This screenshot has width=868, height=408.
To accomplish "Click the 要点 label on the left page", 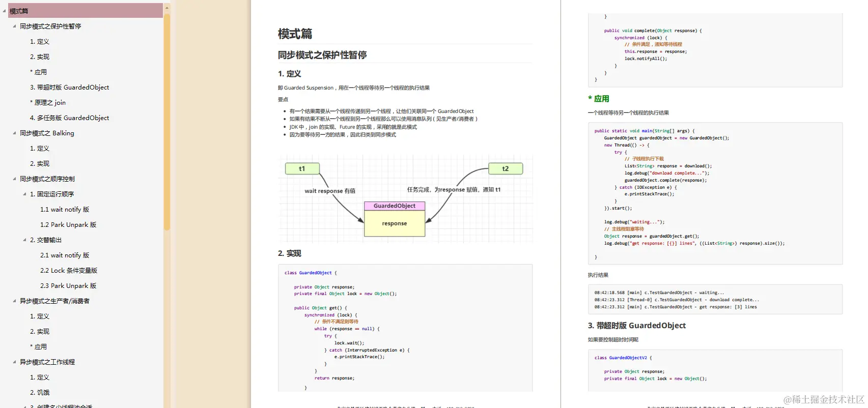I will coord(283,99).
